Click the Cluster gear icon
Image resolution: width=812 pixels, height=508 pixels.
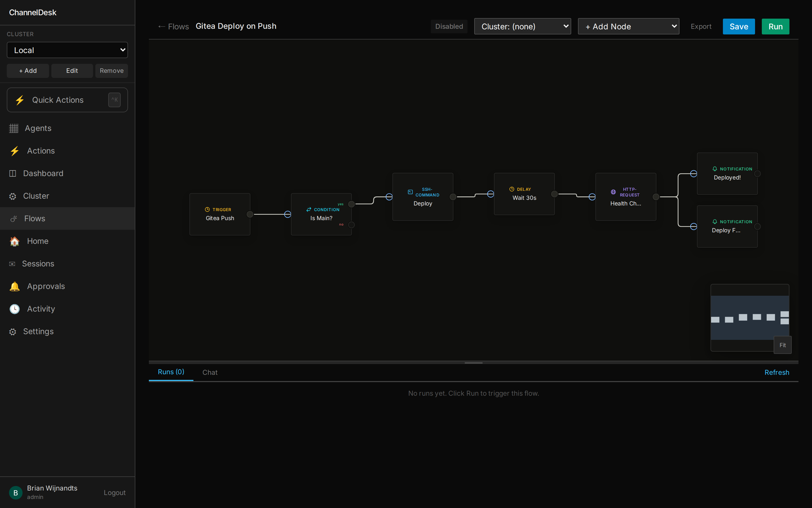pos(12,196)
